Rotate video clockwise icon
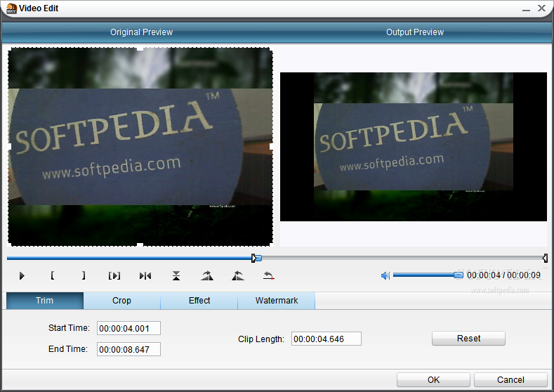The height and width of the screenshot is (392, 554). pos(207,275)
